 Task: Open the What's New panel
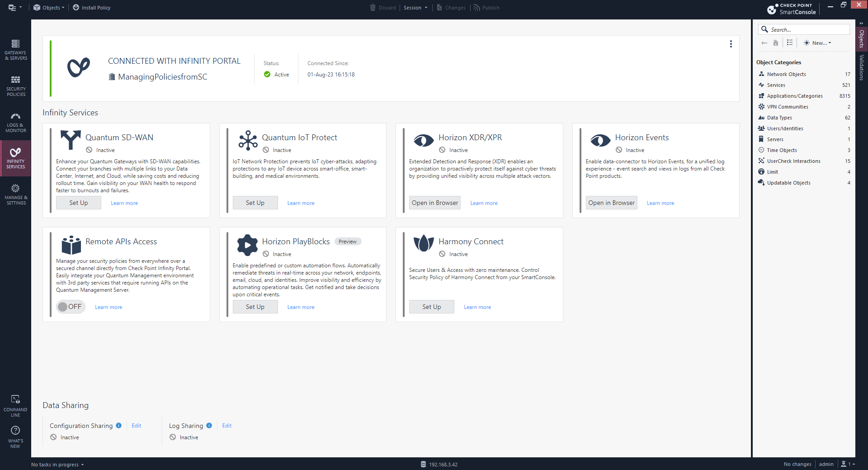15,437
